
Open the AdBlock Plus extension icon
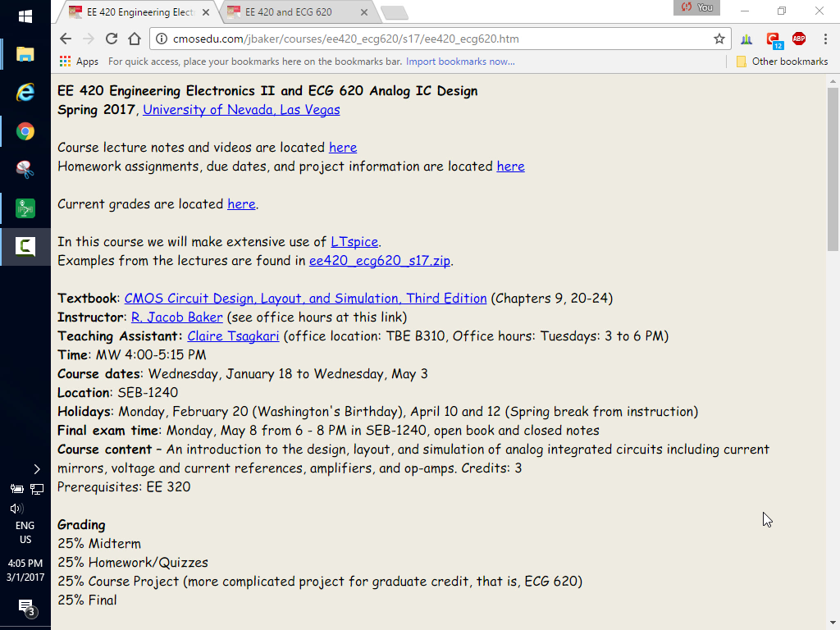point(799,39)
